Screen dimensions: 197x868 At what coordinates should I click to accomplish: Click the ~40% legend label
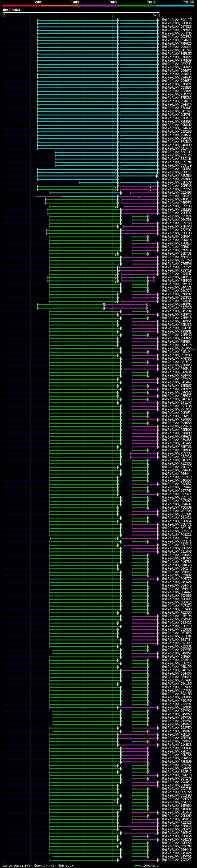tap(75, 2)
